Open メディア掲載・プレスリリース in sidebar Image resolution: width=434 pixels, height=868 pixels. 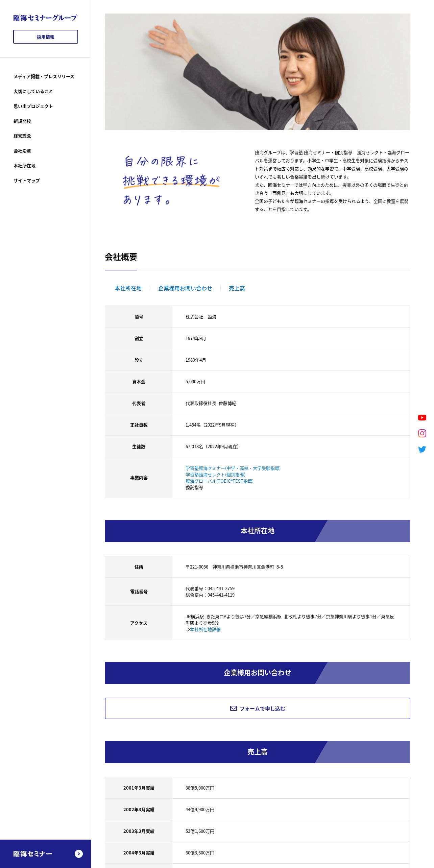tap(44, 77)
